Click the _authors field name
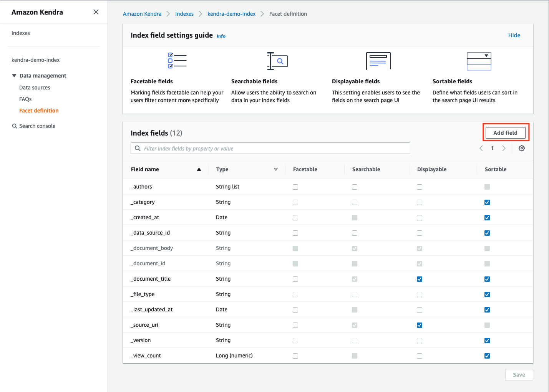The width and height of the screenshot is (549, 392). coord(141,187)
